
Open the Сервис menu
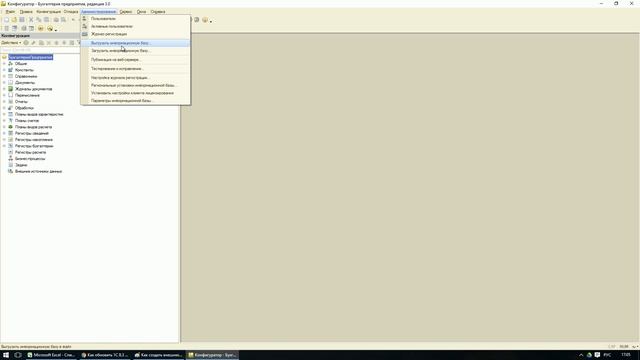pos(126,12)
